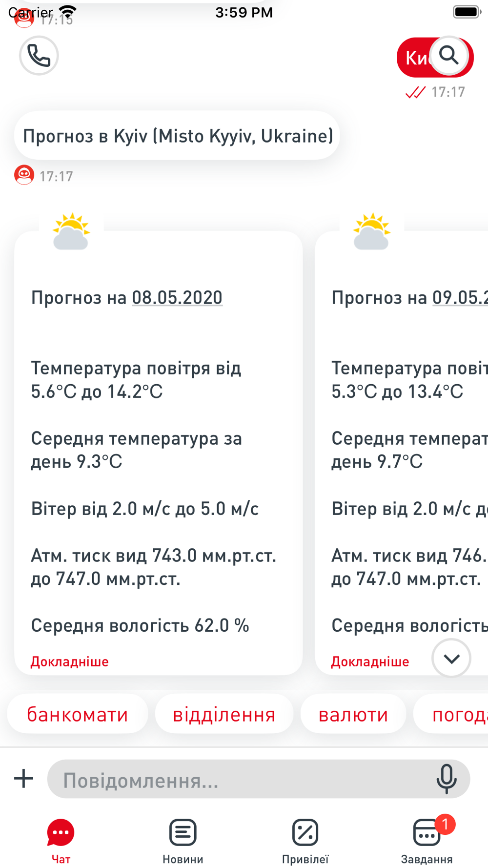Viewport: 488px width, 868px height.
Task: Choose the відділення quick reply
Action: click(x=224, y=714)
